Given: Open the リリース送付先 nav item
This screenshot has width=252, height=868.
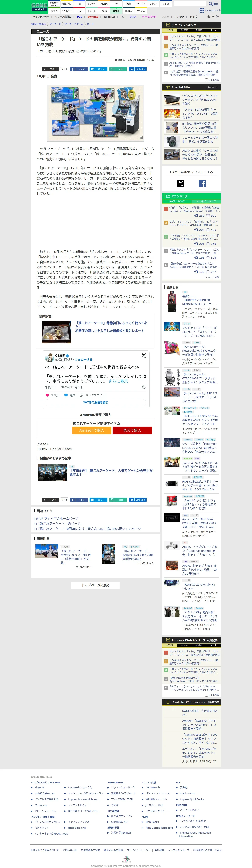Looking at the screenshot, I should (63, 17).
